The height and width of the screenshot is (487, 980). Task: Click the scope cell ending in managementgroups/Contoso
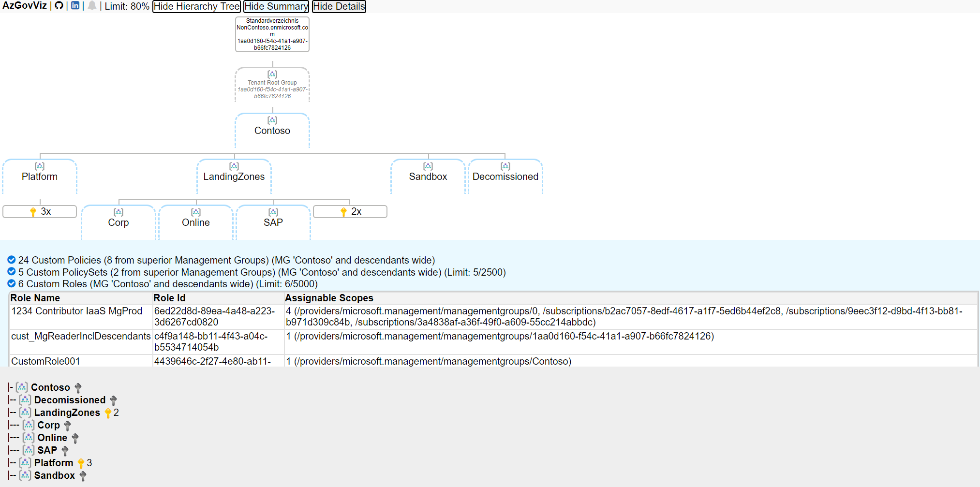(x=631, y=361)
